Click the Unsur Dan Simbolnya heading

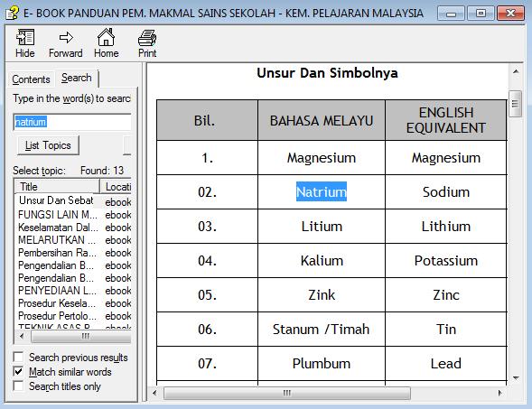click(327, 73)
